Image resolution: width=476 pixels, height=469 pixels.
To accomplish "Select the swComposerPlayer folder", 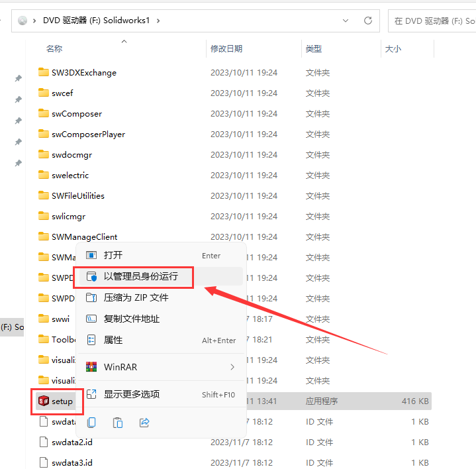I will [88, 134].
